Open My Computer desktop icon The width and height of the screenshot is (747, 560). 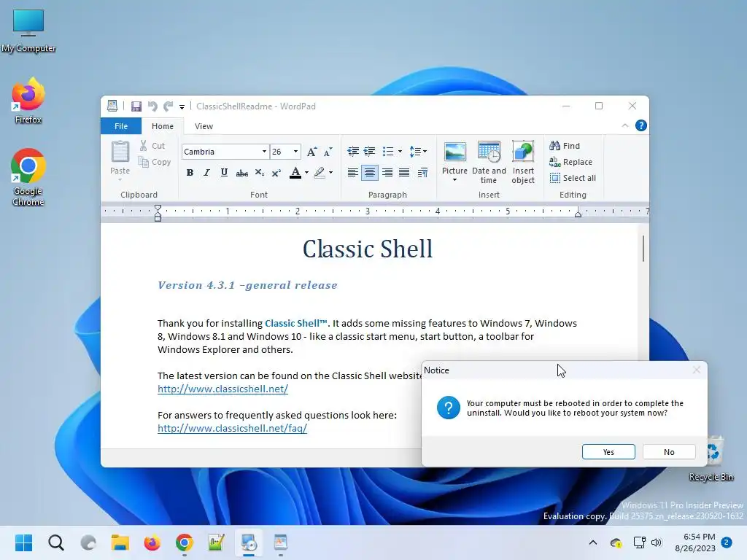[28, 30]
